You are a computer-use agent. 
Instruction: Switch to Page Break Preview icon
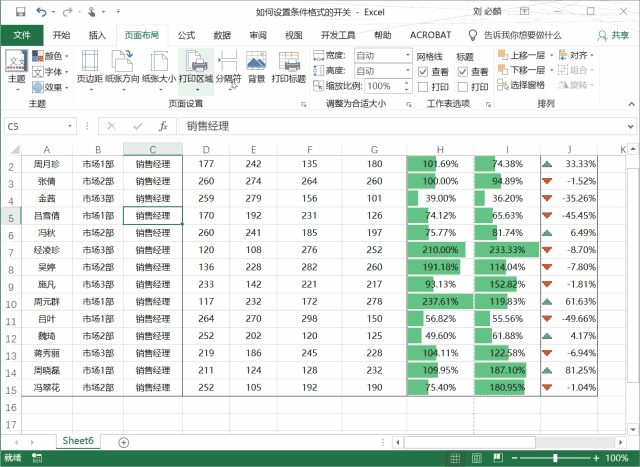coord(498,458)
